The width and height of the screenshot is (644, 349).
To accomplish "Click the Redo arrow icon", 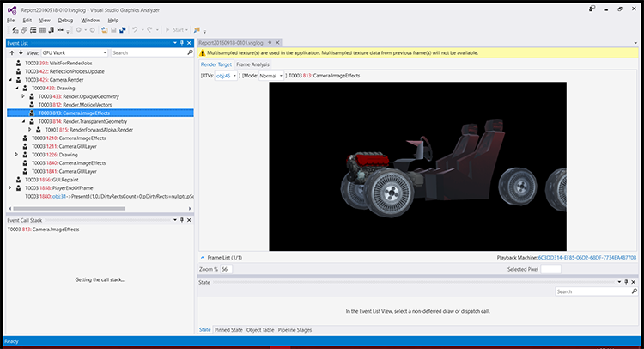I will (149, 29).
